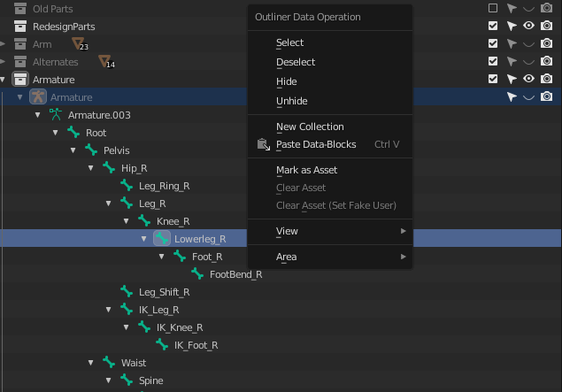Enable the Old Parts exclude checkbox
562x392 pixels.
click(493, 8)
